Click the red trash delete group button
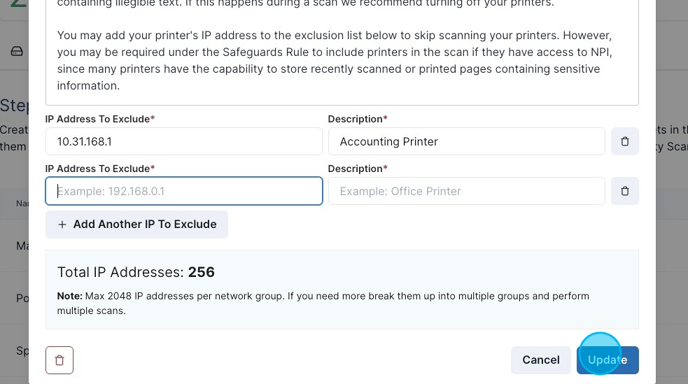The width and height of the screenshot is (688, 384). (59, 360)
